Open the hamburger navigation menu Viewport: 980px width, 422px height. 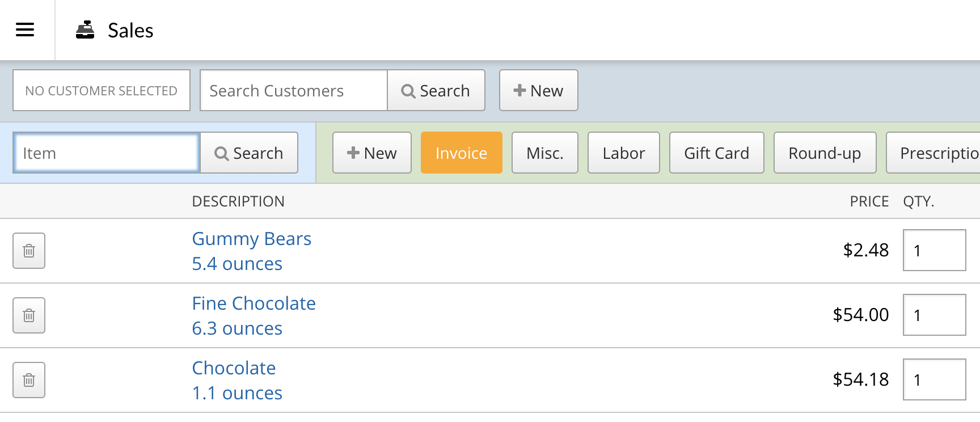[25, 29]
